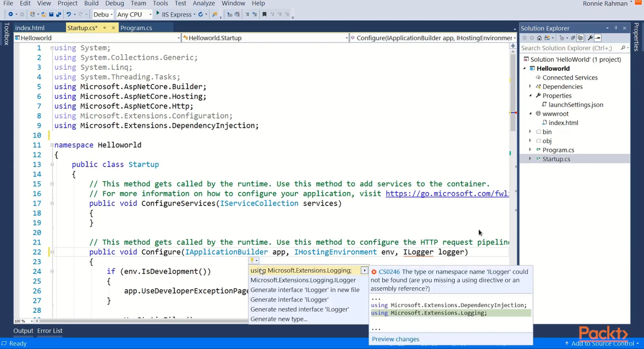Click the Navigate Backward toolbar icon
Image resolution: width=644 pixels, height=349 pixels.
point(10,14)
